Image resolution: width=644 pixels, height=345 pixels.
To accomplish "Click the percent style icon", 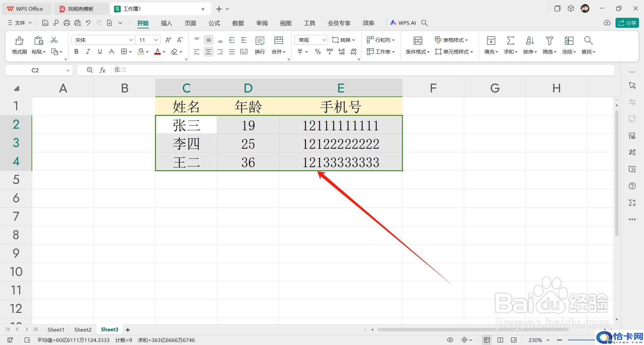I will point(318,52).
